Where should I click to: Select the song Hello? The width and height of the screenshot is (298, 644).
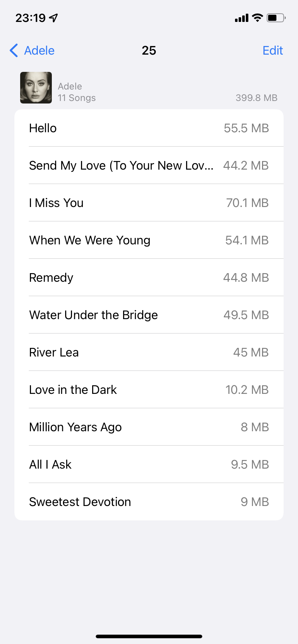point(149,128)
